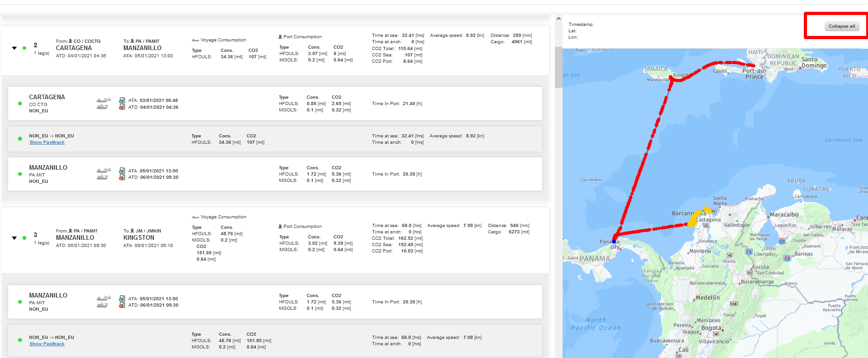The height and width of the screenshot is (358, 868).
Task: Click the 'Average speed: 8.92 [kn]' in voyage 2 header
Action: pos(457,35)
